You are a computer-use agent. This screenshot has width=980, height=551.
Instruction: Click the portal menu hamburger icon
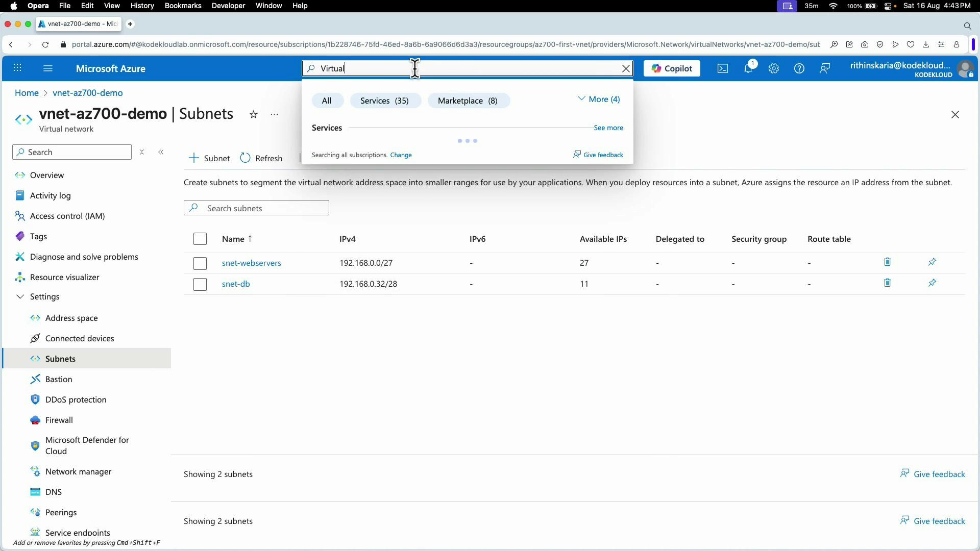pos(48,68)
